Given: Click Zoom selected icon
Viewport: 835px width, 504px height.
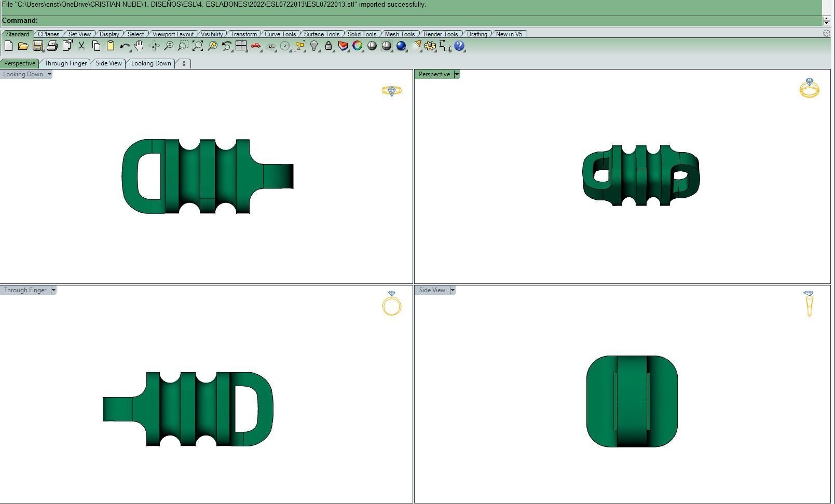Looking at the screenshot, I should point(212,46).
